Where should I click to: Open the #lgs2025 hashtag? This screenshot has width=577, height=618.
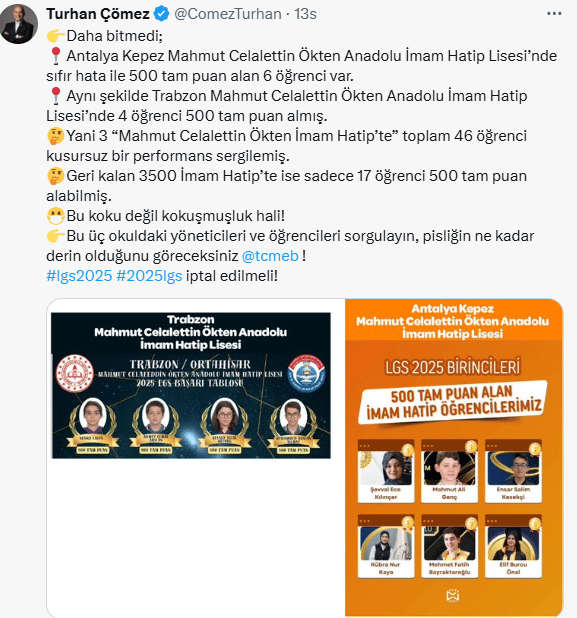tap(79, 275)
